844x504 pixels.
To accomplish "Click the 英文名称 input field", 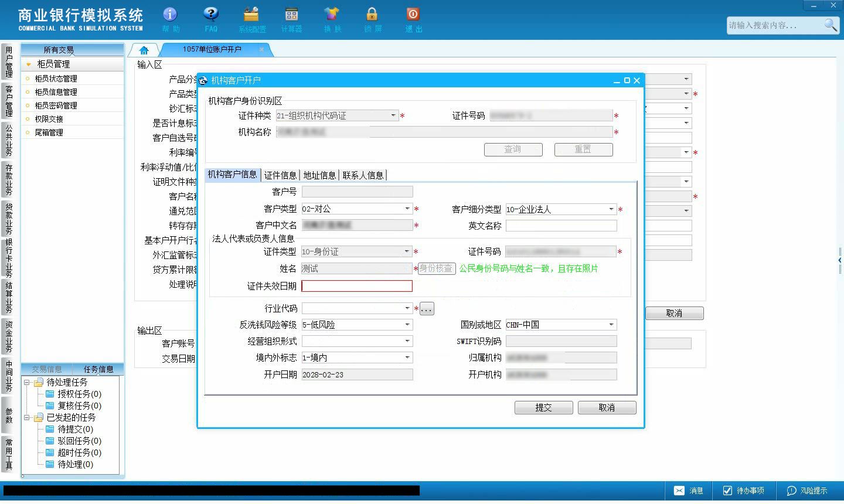I will coord(561,226).
